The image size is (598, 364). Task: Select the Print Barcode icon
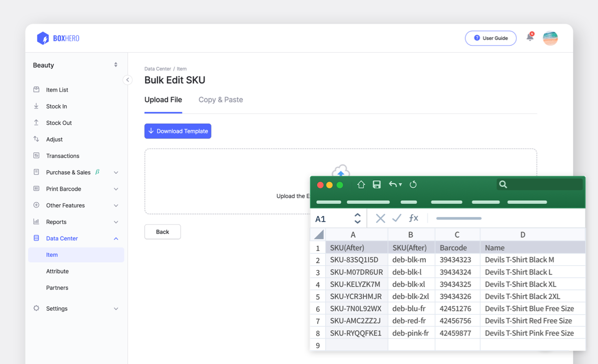(x=37, y=188)
